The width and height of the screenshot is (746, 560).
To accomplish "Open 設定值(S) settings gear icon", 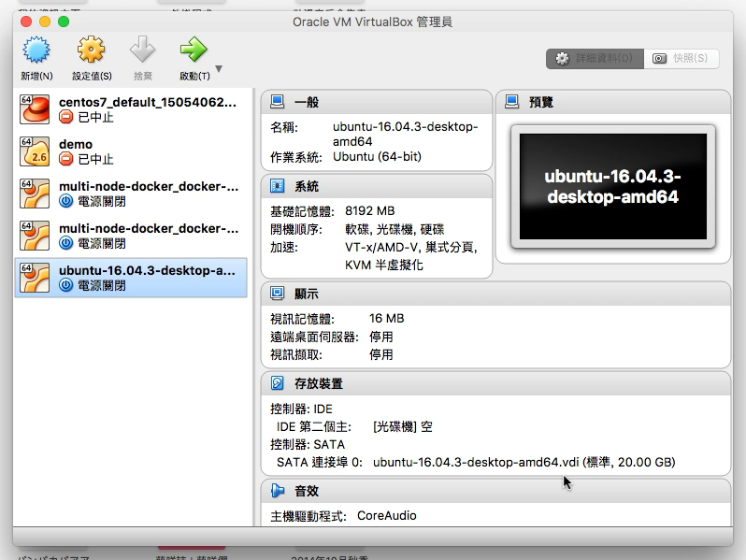I will [91, 50].
